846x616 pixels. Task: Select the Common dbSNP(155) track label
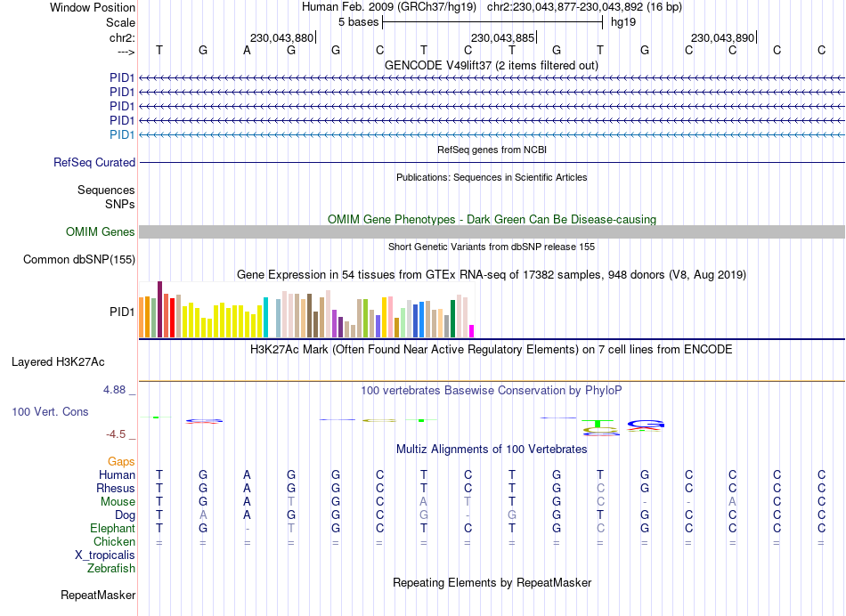[x=79, y=259]
